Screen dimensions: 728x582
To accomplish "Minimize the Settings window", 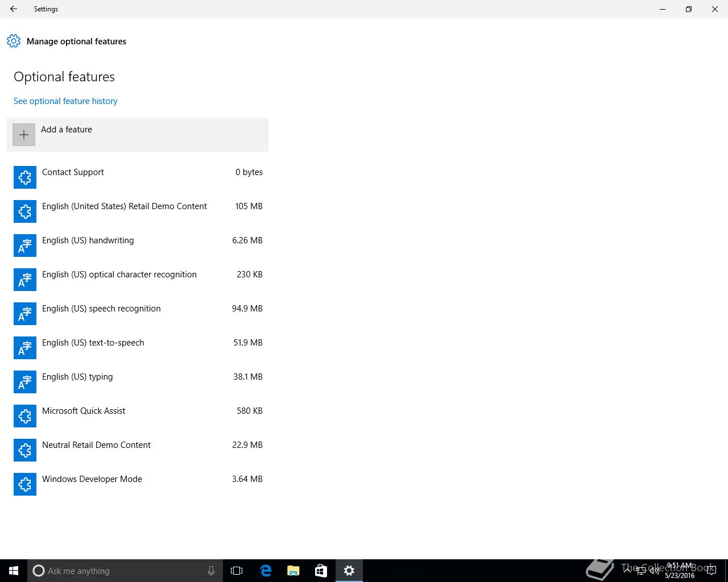I will [x=663, y=9].
